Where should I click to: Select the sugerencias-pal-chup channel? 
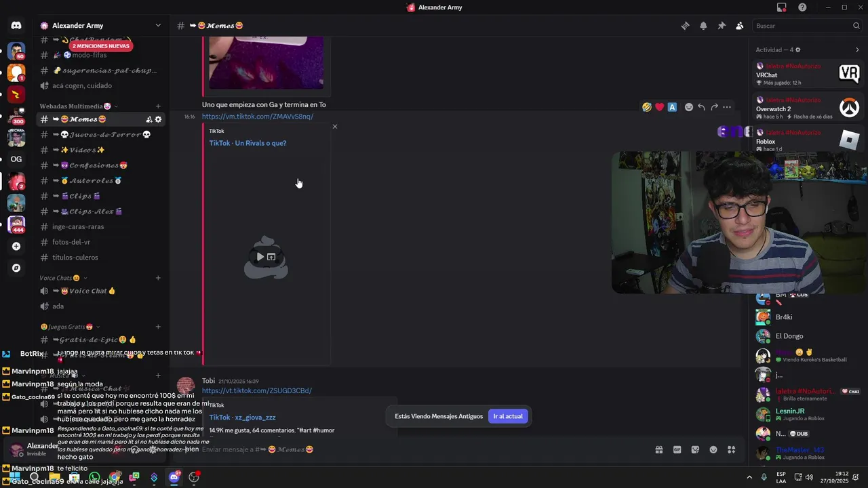[x=100, y=70]
